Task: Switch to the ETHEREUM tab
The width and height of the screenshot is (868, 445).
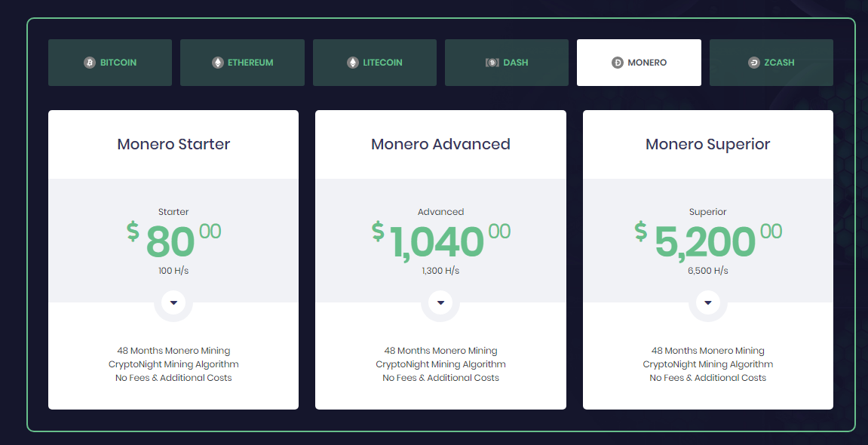Action: (243, 63)
